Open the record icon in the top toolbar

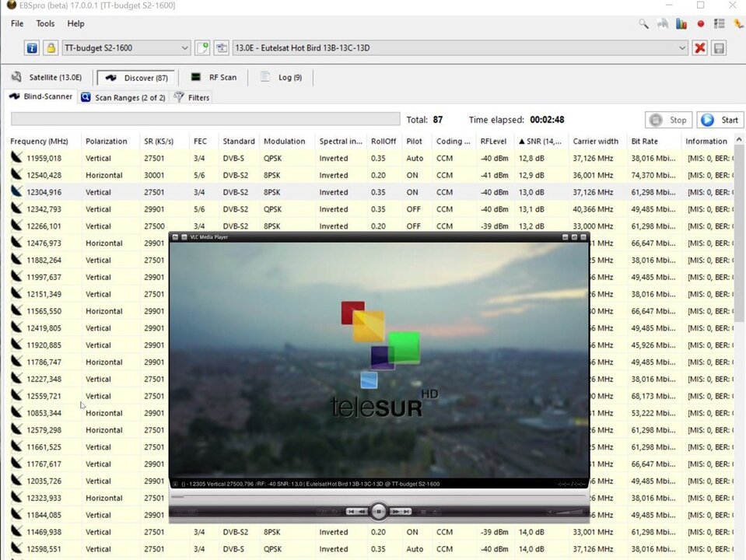[700, 24]
